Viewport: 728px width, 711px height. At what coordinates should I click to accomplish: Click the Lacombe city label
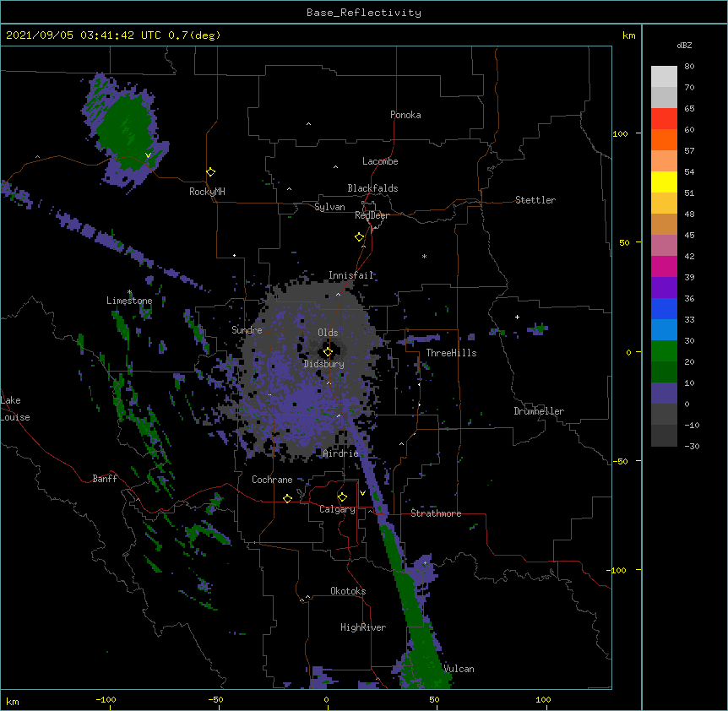[x=380, y=161]
